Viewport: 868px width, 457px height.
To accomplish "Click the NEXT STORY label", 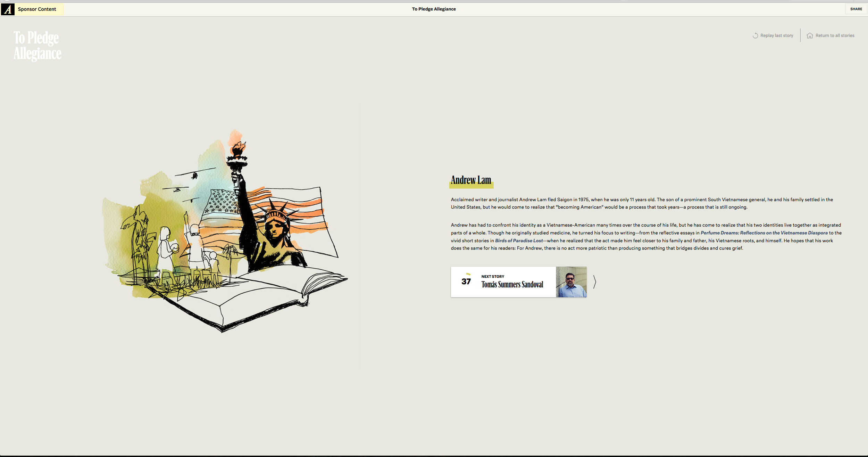I will pyautogui.click(x=493, y=277).
